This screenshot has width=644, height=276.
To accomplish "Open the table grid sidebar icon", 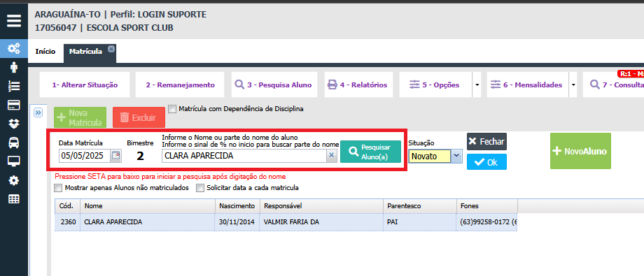I will point(13,199).
